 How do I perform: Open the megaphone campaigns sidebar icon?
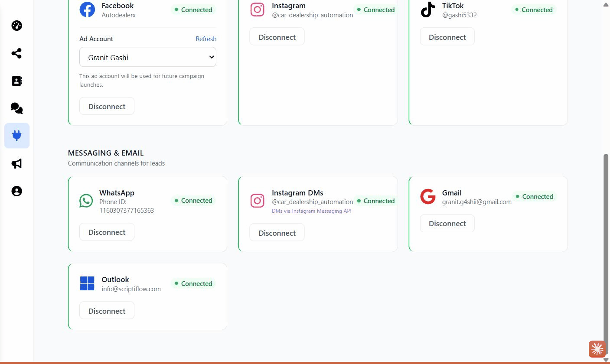16,163
